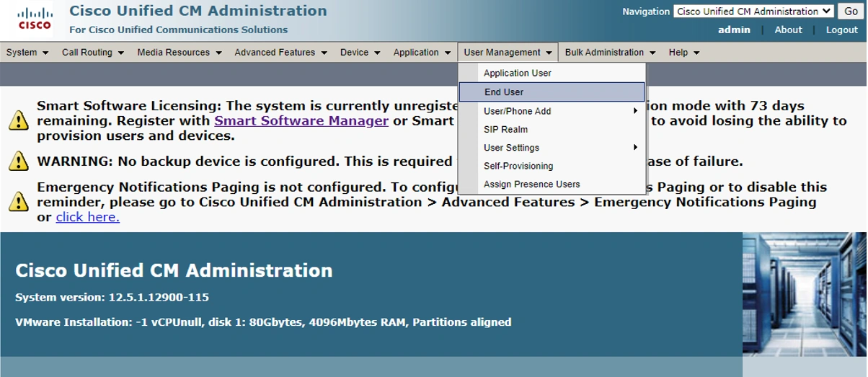
Task: Click the server room banner image
Action: pyautogui.click(x=805, y=294)
